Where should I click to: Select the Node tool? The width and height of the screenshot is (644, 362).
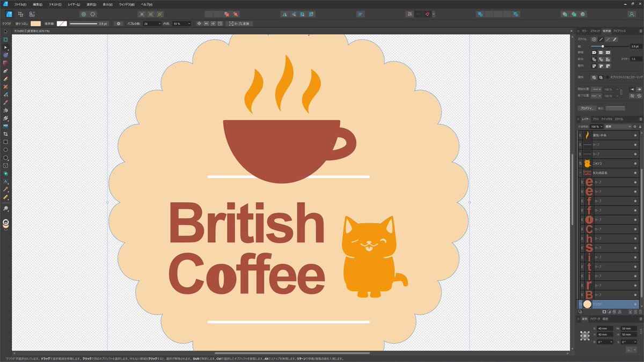point(6,47)
